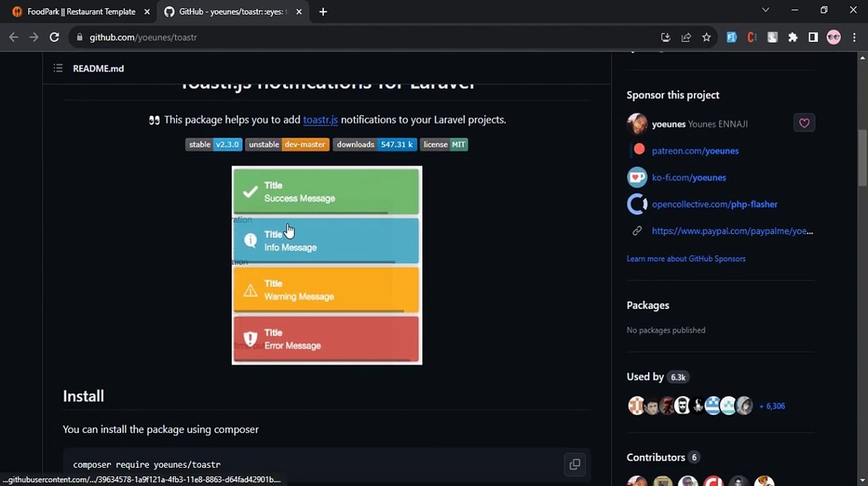
Task: Open ko-fi.com/yoeunes link
Action: (689, 178)
